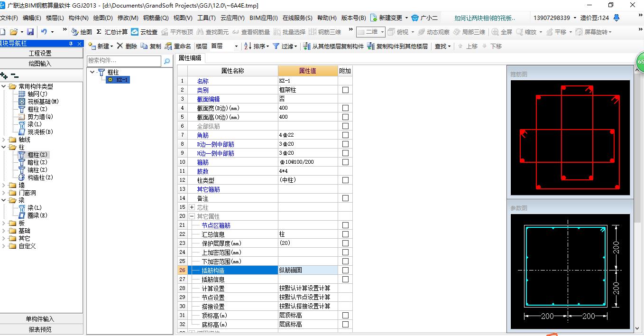Click 删除 delete component button
This screenshot has height=336, width=644.
pos(127,46)
